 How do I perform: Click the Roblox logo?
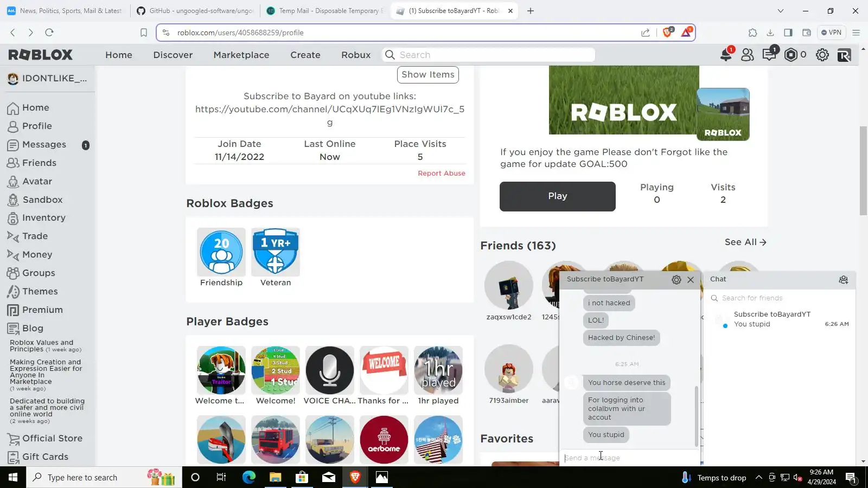[x=41, y=55]
